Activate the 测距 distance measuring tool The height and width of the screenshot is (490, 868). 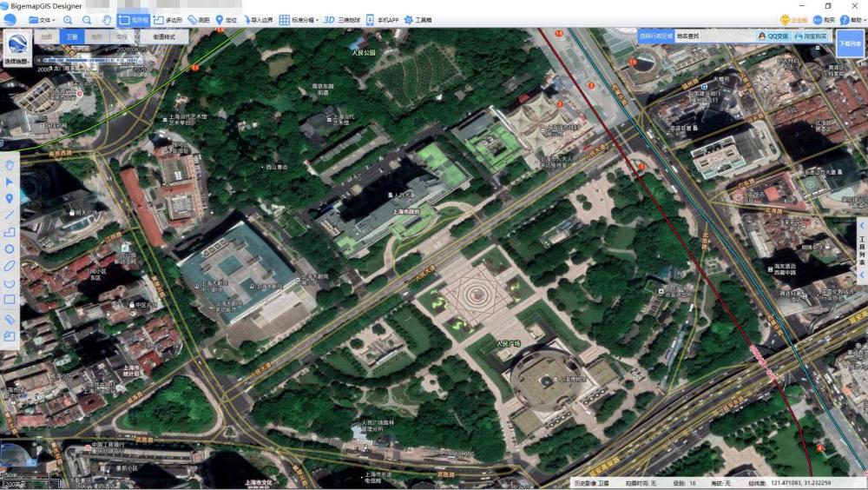click(199, 20)
